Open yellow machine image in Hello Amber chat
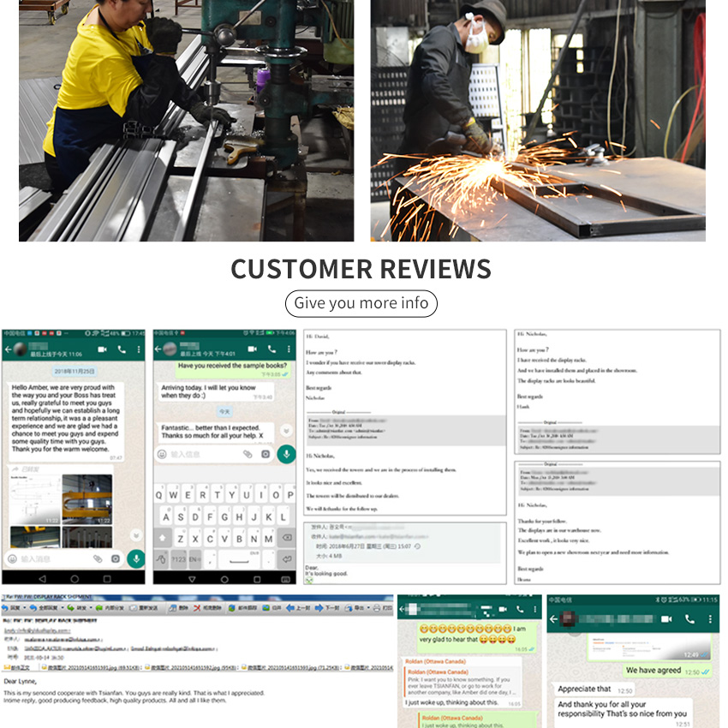 point(87,499)
